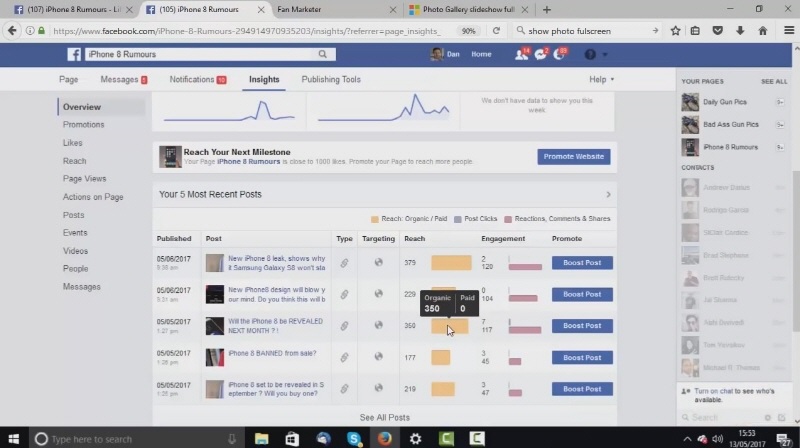This screenshot has width=800, height=448.
Task: Click the Facebook search input field
Action: pyautogui.click(x=201, y=54)
